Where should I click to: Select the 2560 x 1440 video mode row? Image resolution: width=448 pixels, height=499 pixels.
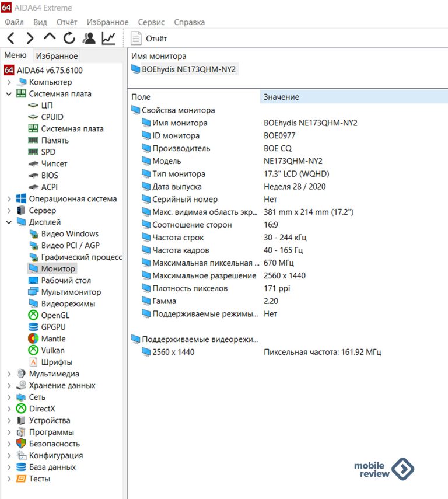coord(173,352)
